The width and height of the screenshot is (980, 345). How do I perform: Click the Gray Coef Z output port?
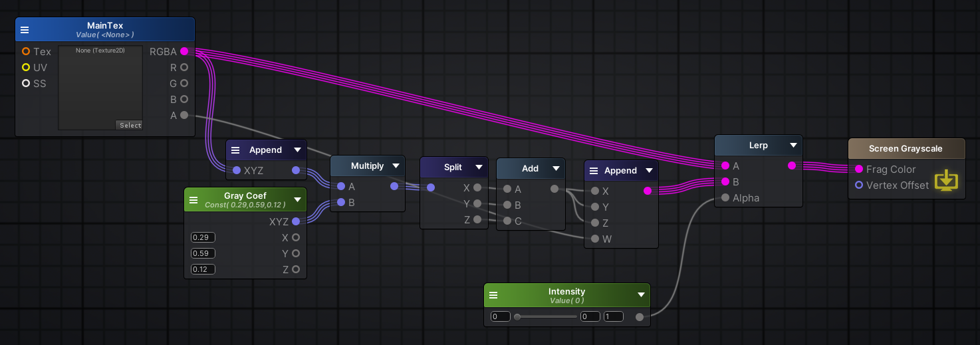(x=296, y=269)
